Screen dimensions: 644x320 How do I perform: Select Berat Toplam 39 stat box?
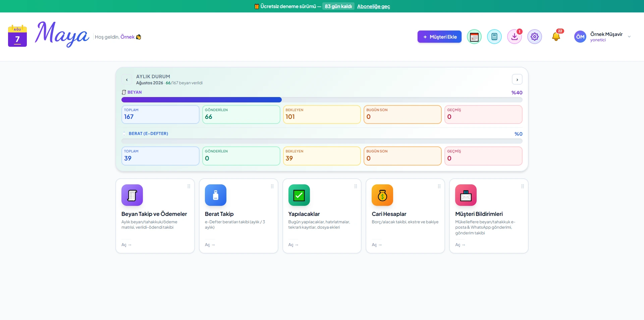tap(160, 156)
